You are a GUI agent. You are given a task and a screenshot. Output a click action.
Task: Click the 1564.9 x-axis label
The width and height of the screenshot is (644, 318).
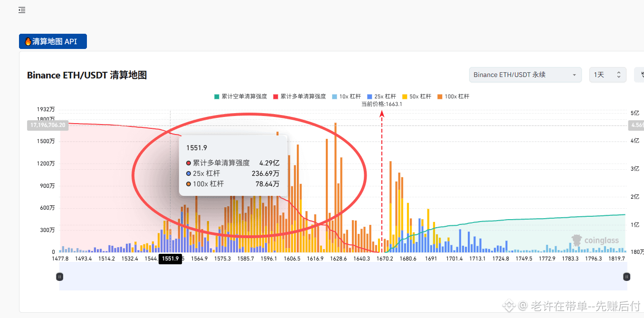click(199, 259)
